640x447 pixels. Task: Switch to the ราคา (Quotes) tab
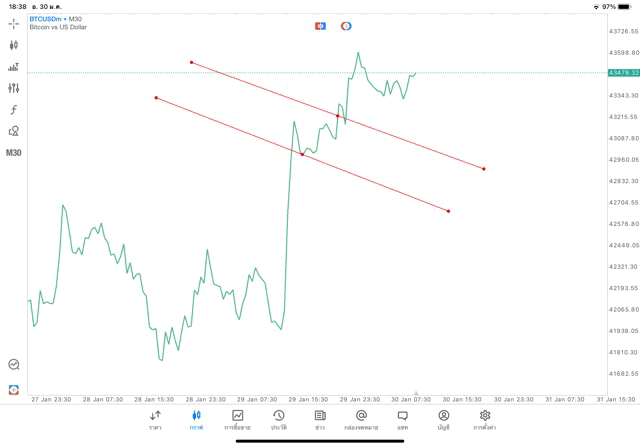155,419
